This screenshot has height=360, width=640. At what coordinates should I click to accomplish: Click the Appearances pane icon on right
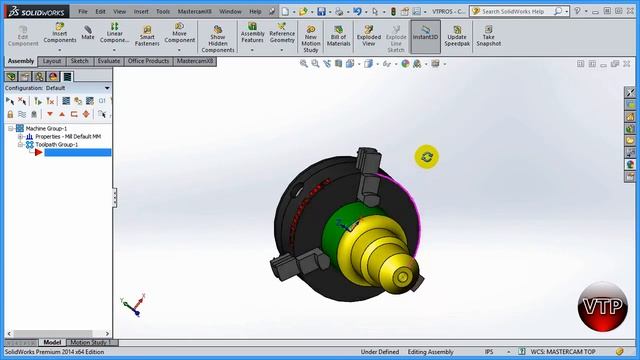point(630,164)
